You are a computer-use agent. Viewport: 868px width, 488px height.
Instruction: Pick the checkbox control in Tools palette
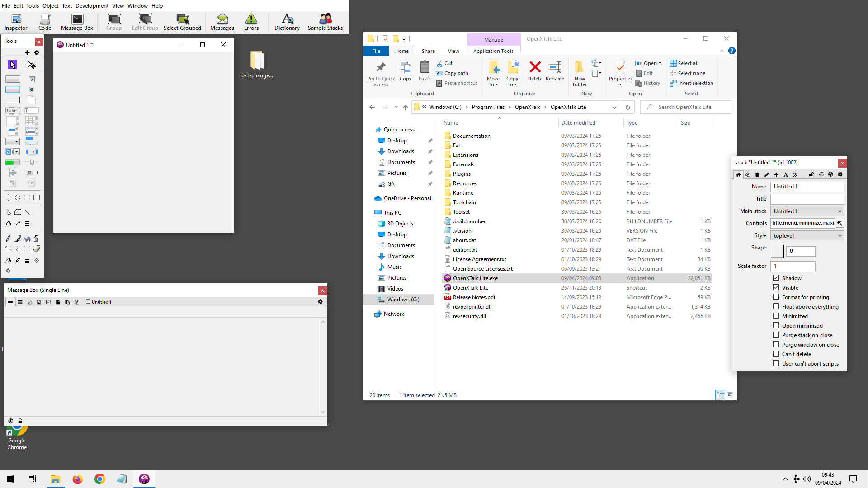(32, 79)
